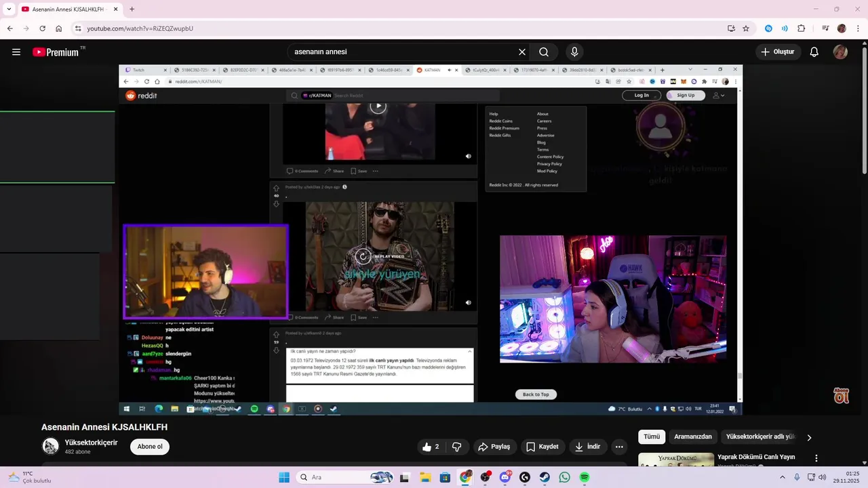Image resolution: width=868 pixels, height=488 pixels.
Task: Click the Chrome address bar URL
Action: point(140,28)
